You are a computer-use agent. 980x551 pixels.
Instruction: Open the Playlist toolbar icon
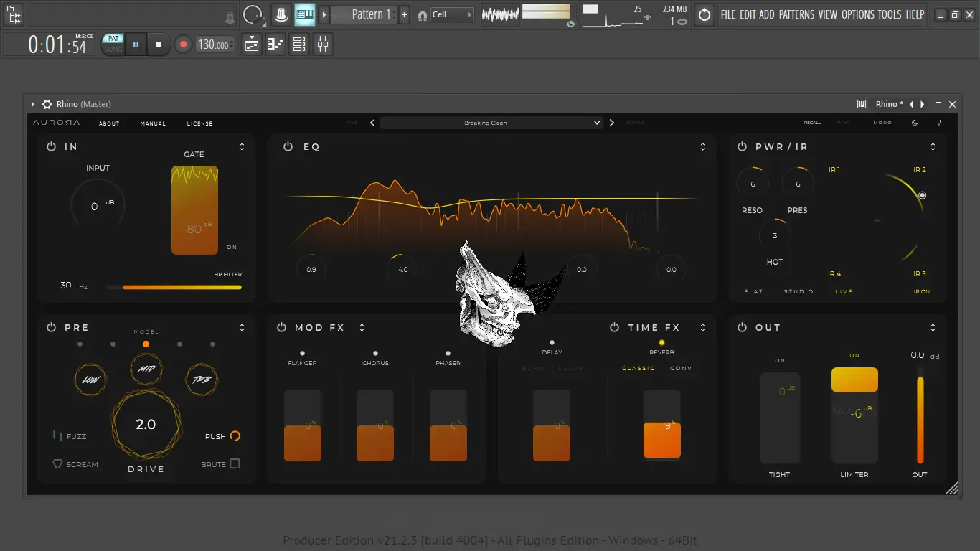[250, 44]
